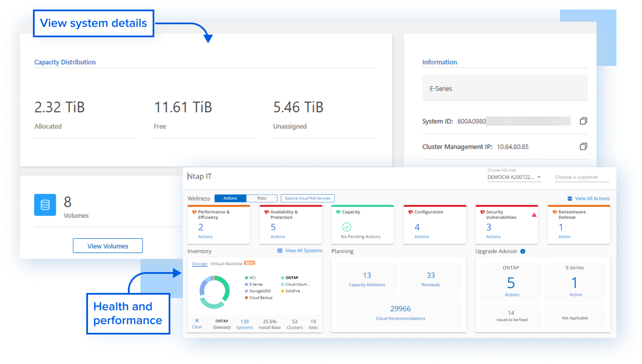Copy the System ID value
642x364 pixels.
coord(583,121)
